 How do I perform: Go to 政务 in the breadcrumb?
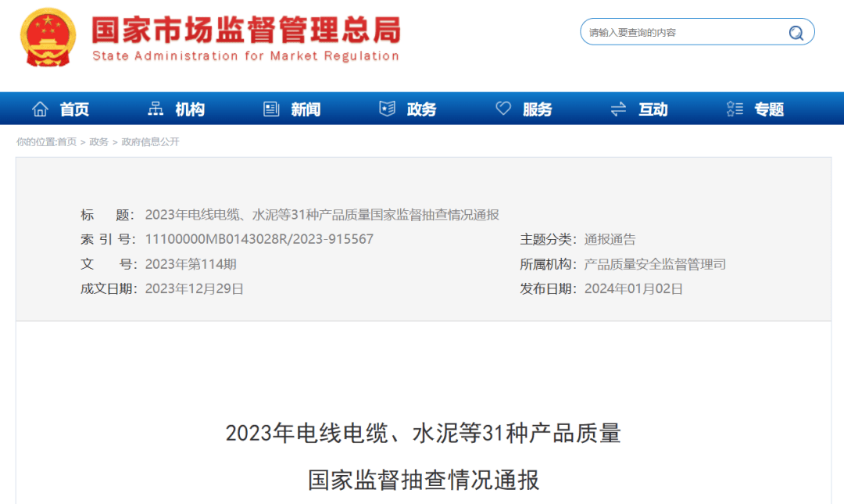click(99, 141)
